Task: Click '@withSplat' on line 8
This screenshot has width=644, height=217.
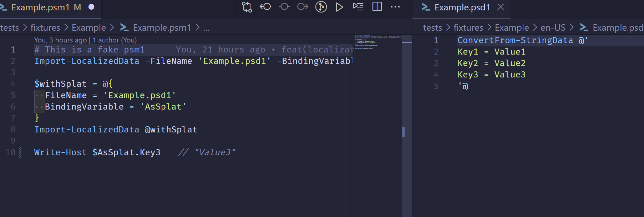Action: [x=171, y=130]
